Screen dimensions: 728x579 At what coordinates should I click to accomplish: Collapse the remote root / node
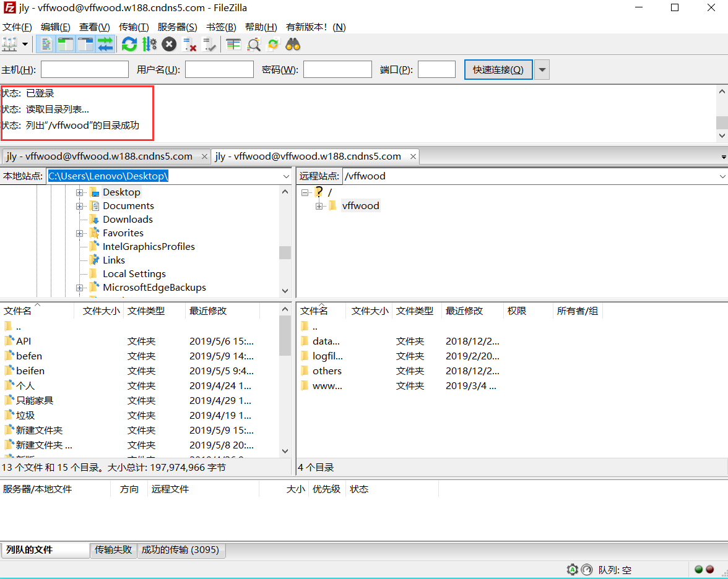[x=305, y=192]
